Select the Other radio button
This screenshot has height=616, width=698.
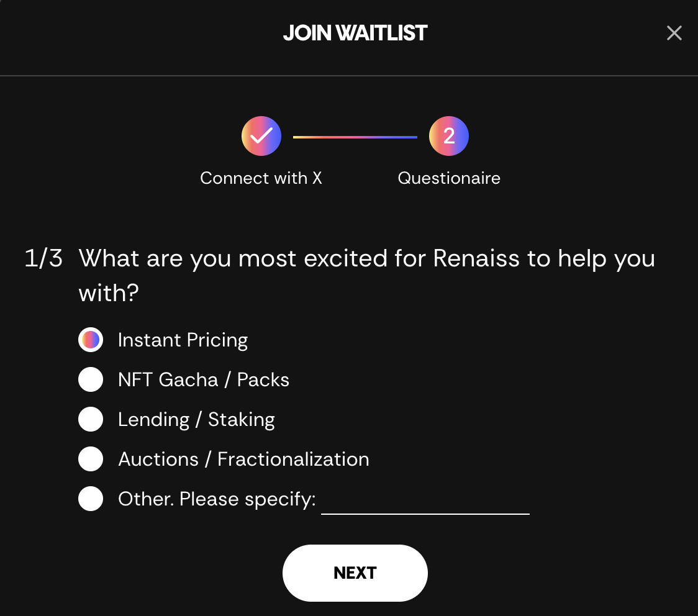91,499
